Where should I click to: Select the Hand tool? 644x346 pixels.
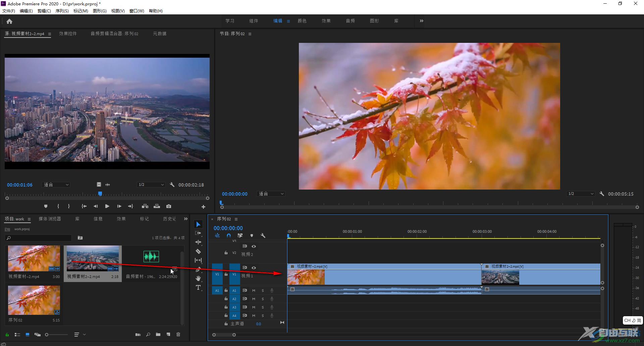(x=198, y=278)
